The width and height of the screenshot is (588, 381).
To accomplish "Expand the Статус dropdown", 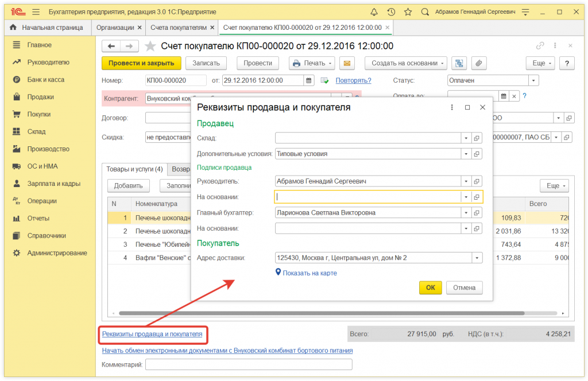I will click(x=533, y=81).
